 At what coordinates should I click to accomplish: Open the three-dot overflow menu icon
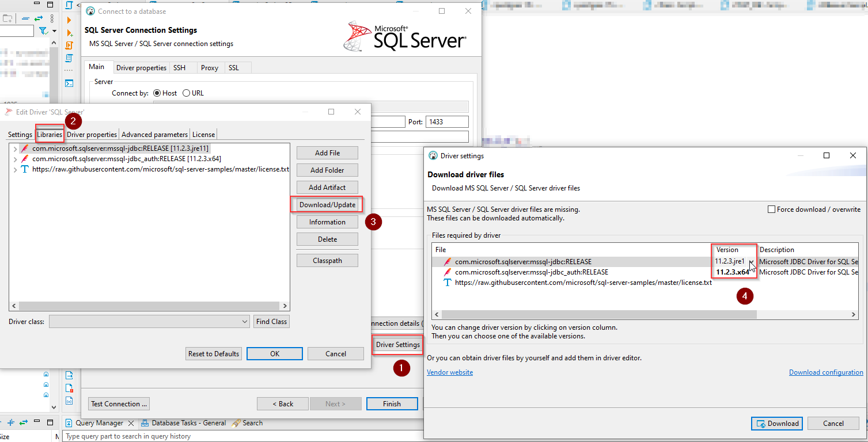click(x=52, y=18)
